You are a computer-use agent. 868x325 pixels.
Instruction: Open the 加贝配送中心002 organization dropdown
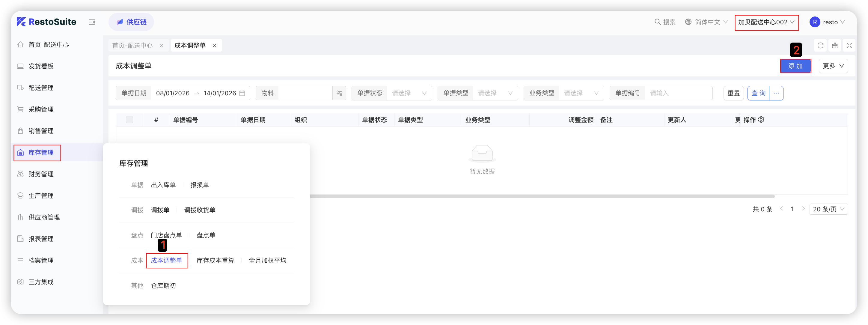(x=766, y=22)
